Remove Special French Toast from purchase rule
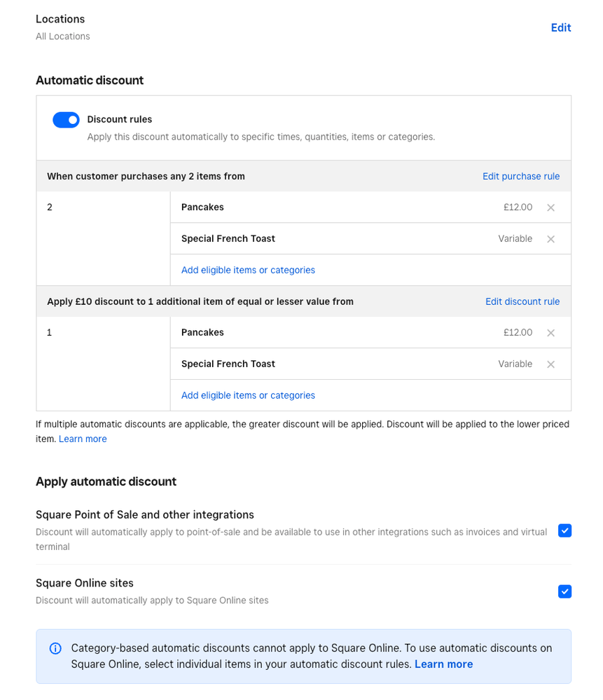The height and width of the screenshot is (700, 603). click(550, 239)
